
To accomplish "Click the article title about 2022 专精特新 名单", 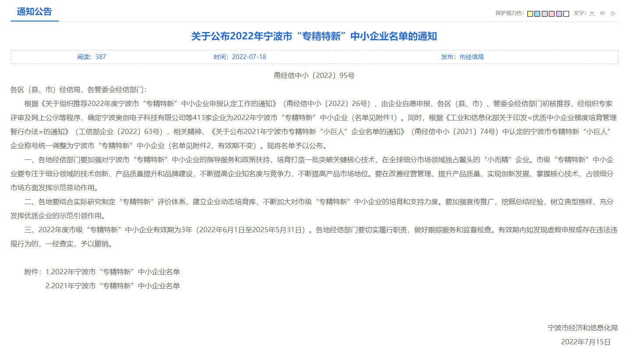I will (314, 36).
